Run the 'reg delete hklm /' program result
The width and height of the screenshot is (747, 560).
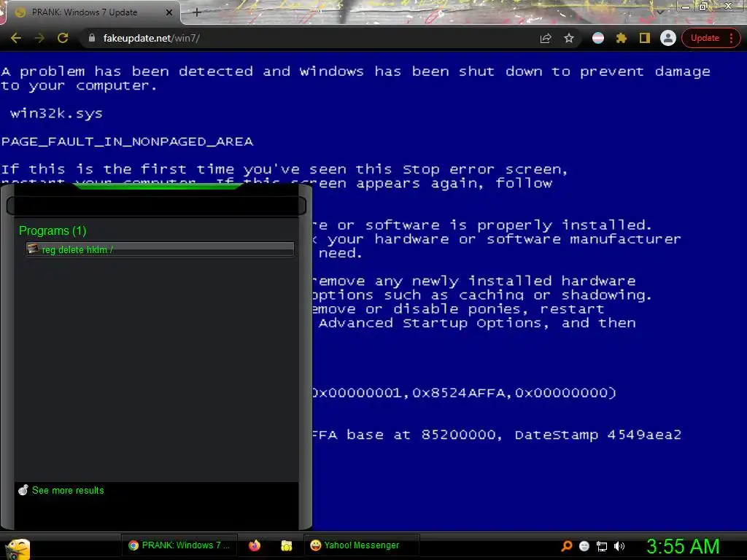point(160,249)
